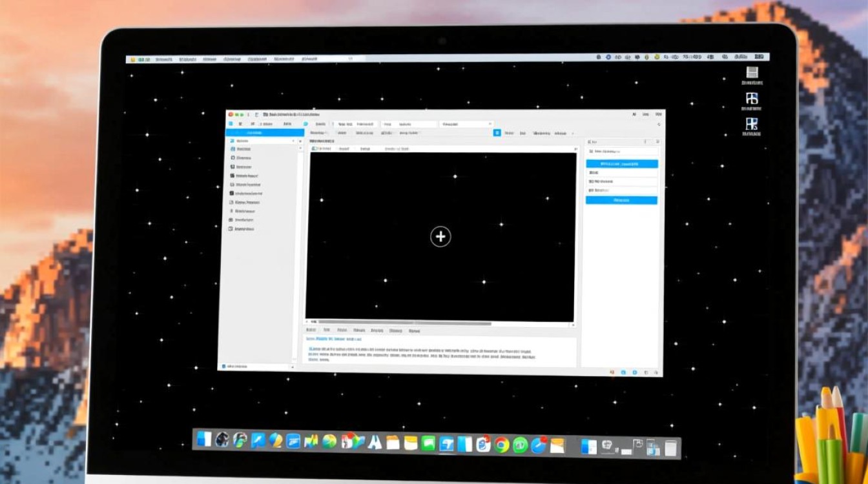Tick the third checkbox row above the lower blue button
Viewport: 868px width, 484px height.
pyautogui.click(x=590, y=190)
